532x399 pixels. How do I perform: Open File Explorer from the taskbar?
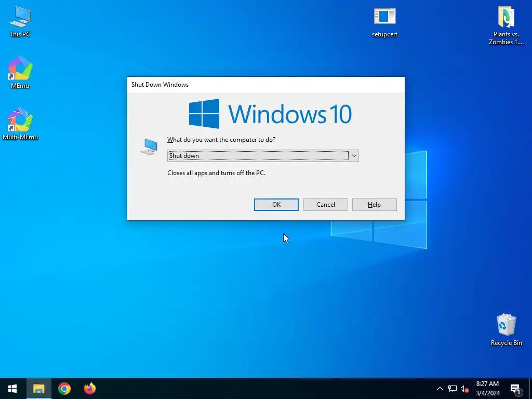[38, 389]
